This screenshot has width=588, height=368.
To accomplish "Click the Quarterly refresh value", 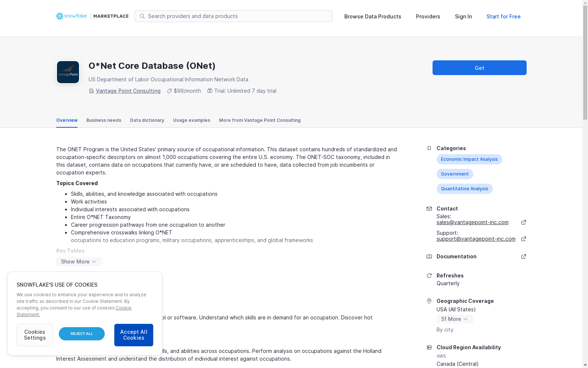I will coord(448,283).
